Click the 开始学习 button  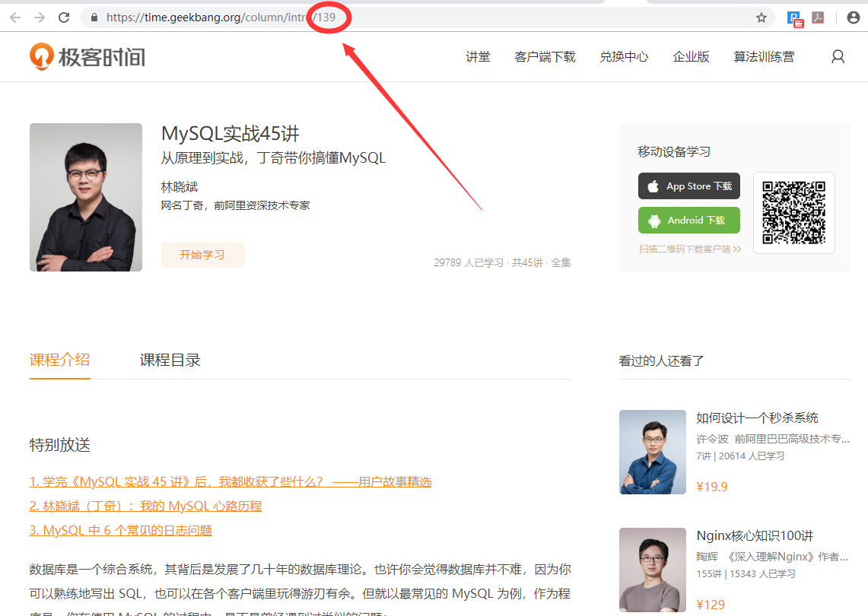202,255
